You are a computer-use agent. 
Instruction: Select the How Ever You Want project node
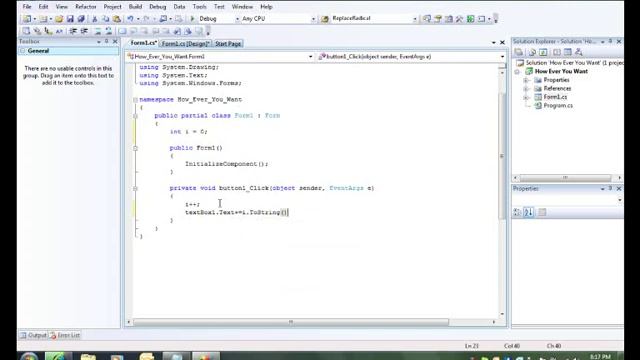561,71
